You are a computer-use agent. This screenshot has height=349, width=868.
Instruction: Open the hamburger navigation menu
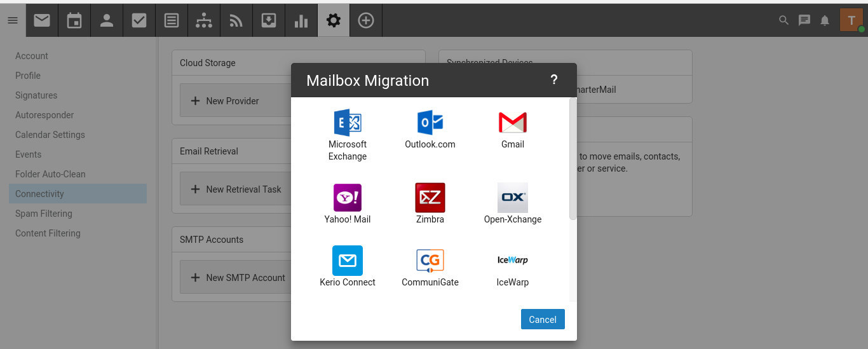tap(13, 20)
